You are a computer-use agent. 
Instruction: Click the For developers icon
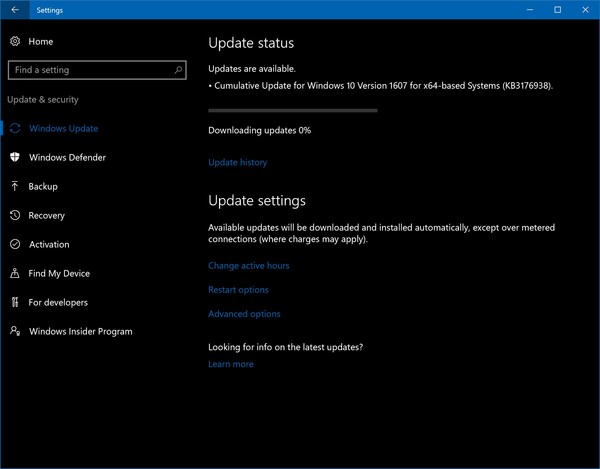pyautogui.click(x=15, y=302)
